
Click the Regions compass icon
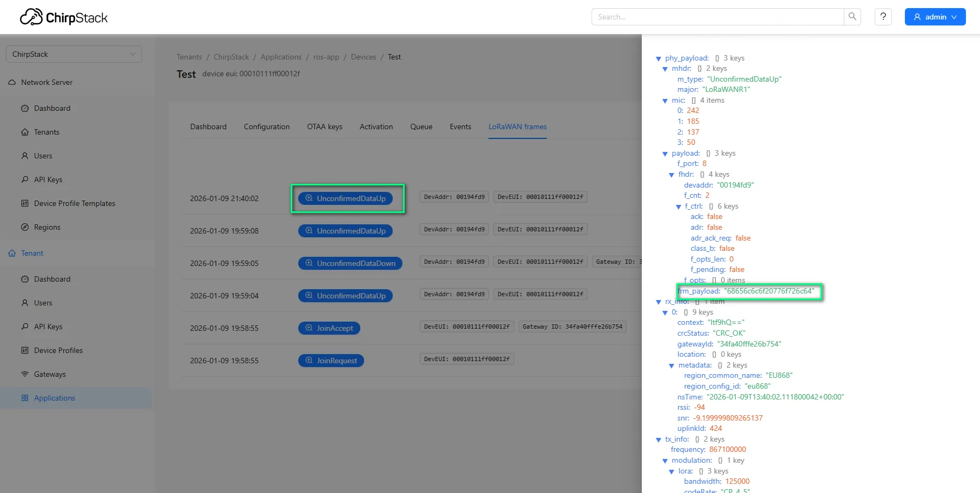25,227
